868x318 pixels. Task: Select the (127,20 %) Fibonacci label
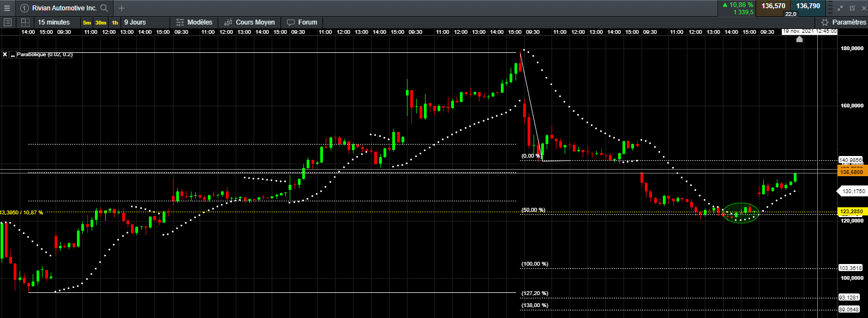(535, 293)
